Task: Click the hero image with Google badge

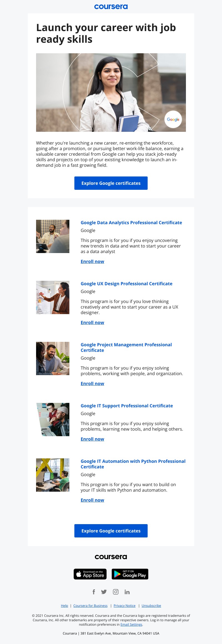Action: click(x=111, y=92)
